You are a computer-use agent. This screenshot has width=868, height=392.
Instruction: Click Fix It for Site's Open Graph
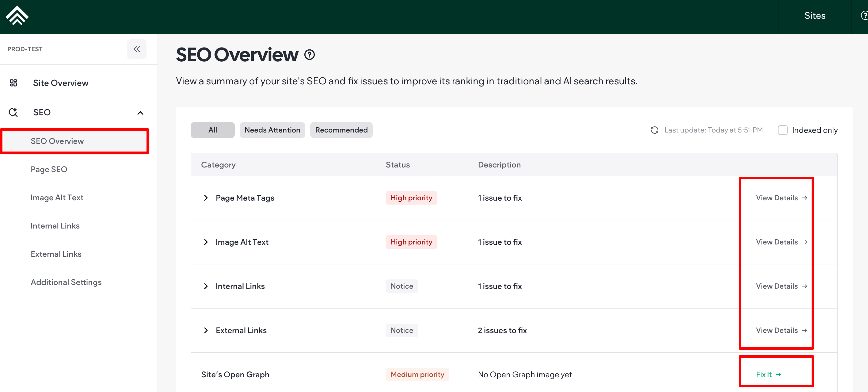point(764,375)
